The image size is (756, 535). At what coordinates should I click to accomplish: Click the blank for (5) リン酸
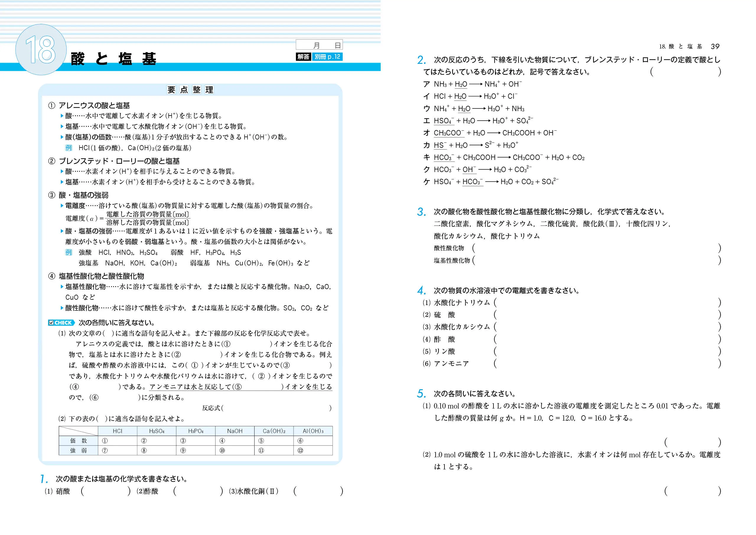coord(607,351)
